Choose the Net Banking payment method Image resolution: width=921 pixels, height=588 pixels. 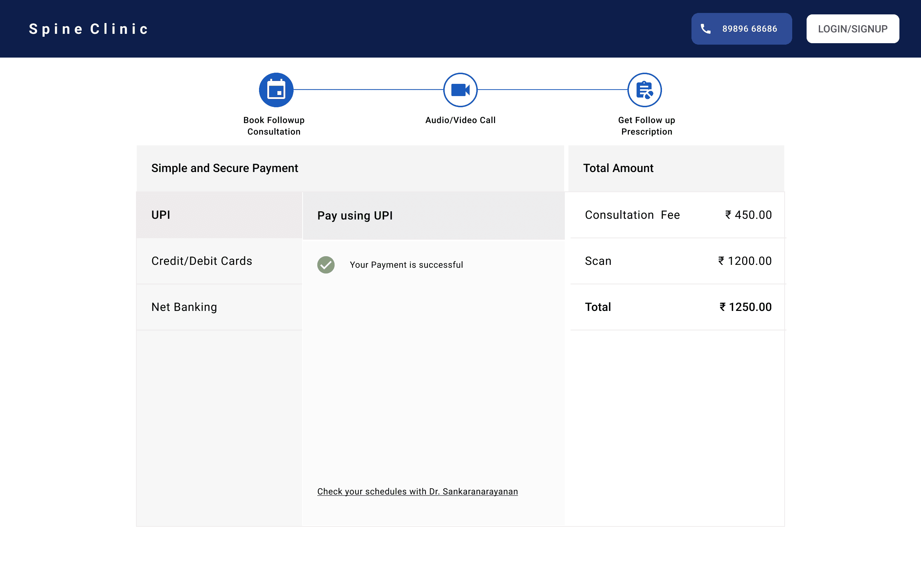pyautogui.click(x=219, y=307)
